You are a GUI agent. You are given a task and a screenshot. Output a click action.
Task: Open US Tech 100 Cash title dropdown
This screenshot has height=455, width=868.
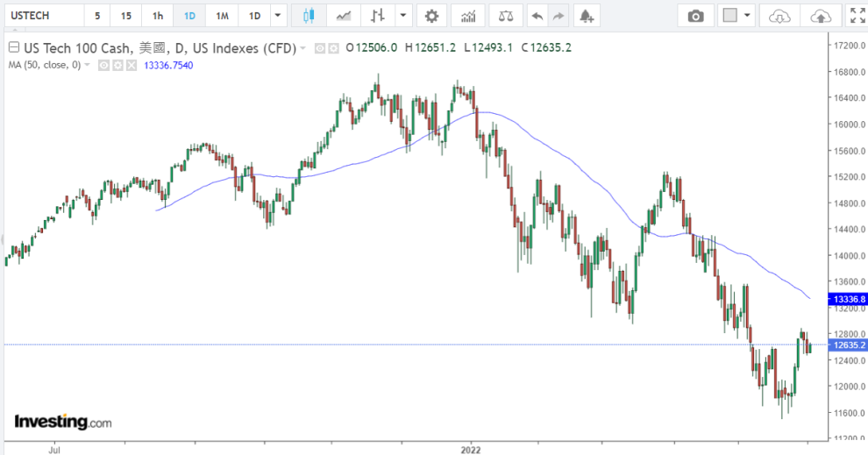302,48
